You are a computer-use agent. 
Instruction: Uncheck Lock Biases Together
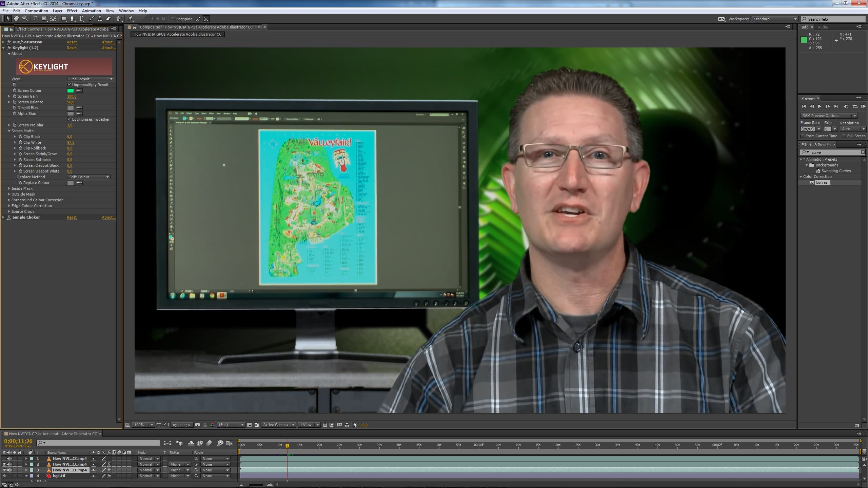pos(69,119)
